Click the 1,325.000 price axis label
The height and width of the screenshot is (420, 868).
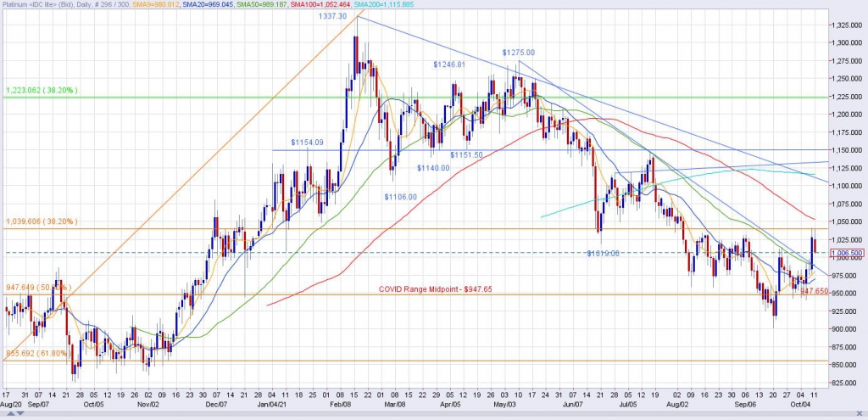point(846,25)
